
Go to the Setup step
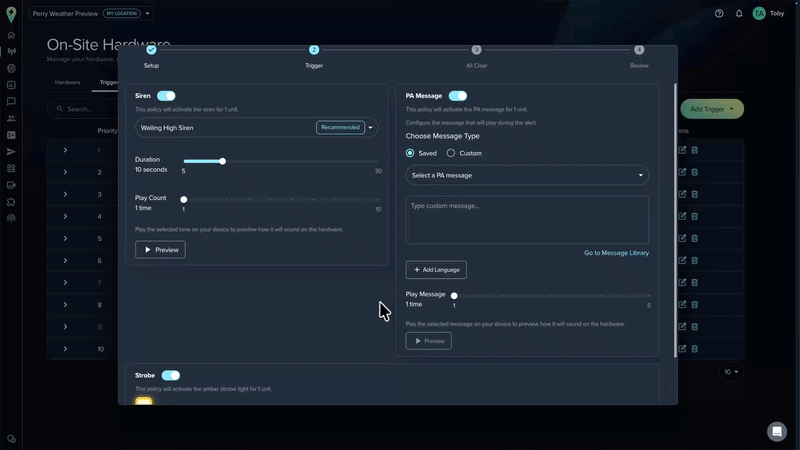click(x=151, y=50)
